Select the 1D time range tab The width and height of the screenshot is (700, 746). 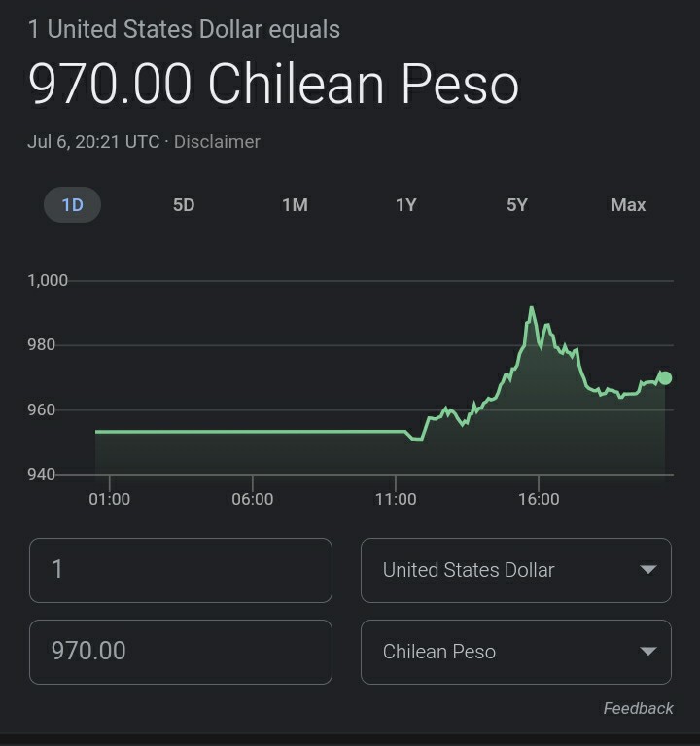click(x=72, y=205)
